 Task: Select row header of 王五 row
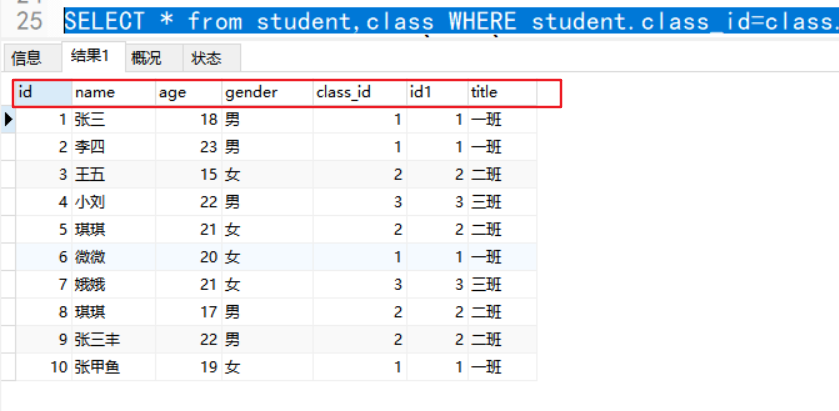[8, 174]
